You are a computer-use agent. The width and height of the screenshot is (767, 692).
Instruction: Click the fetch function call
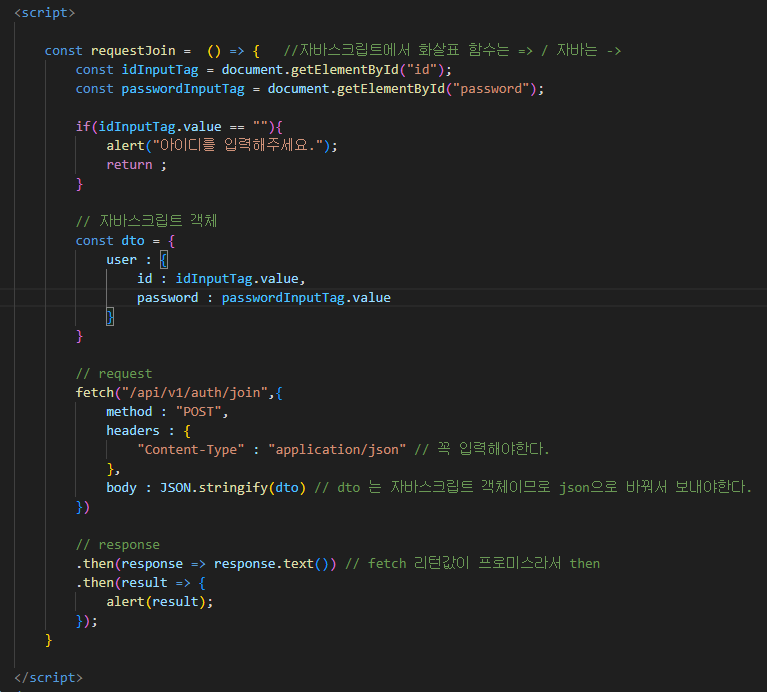pos(94,393)
